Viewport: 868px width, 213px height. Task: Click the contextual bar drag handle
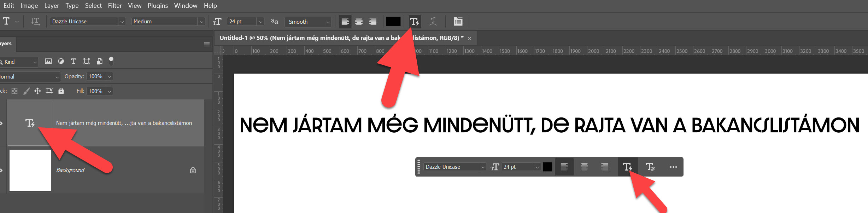419,167
